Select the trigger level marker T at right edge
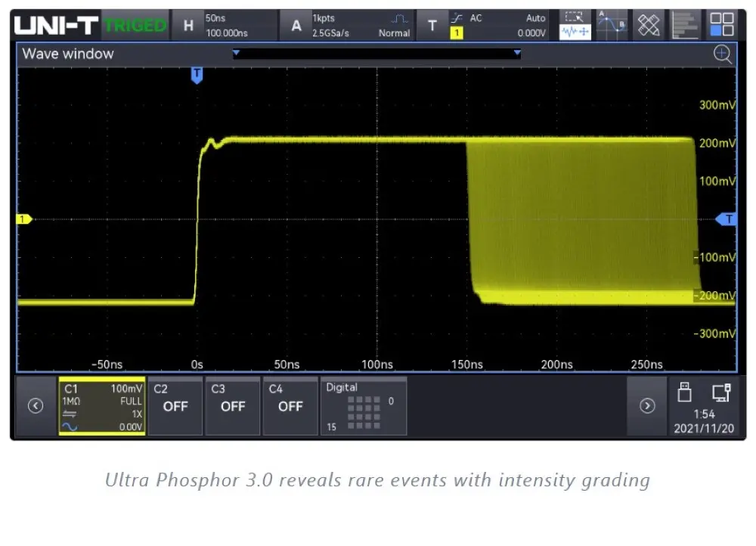The width and height of the screenshot is (756, 546). 726,219
